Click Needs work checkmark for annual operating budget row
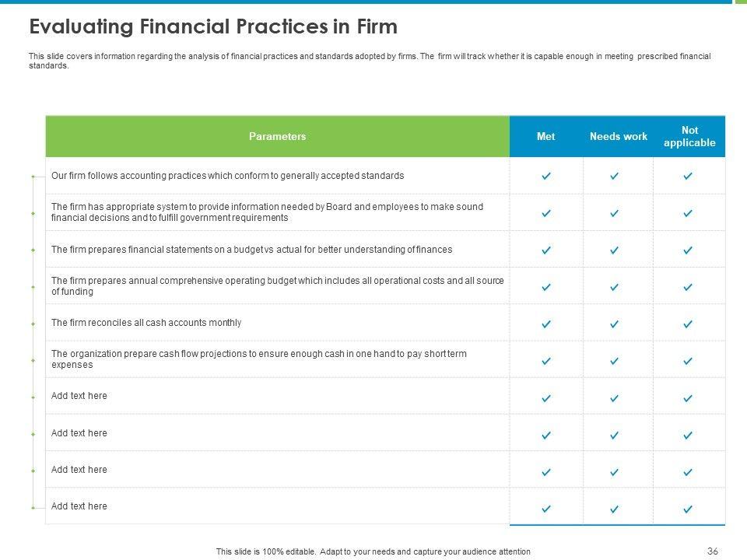Image resolution: width=747 pixels, height=560 pixels. click(614, 287)
